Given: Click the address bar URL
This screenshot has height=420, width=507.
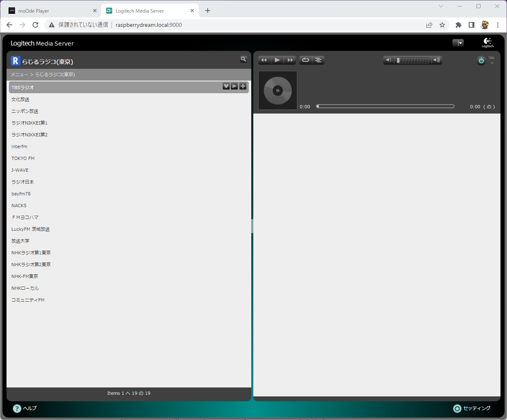Looking at the screenshot, I should 149,25.
